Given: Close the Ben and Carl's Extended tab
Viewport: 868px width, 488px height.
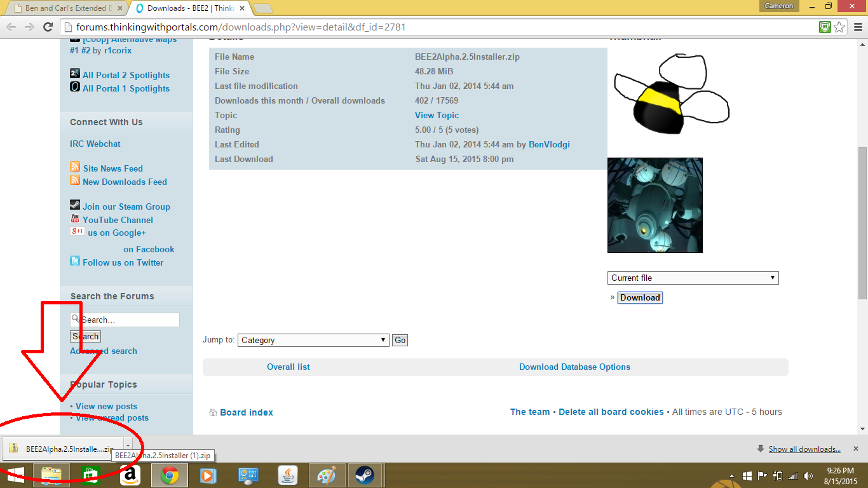Looking at the screenshot, I should (x=120, y=8).
